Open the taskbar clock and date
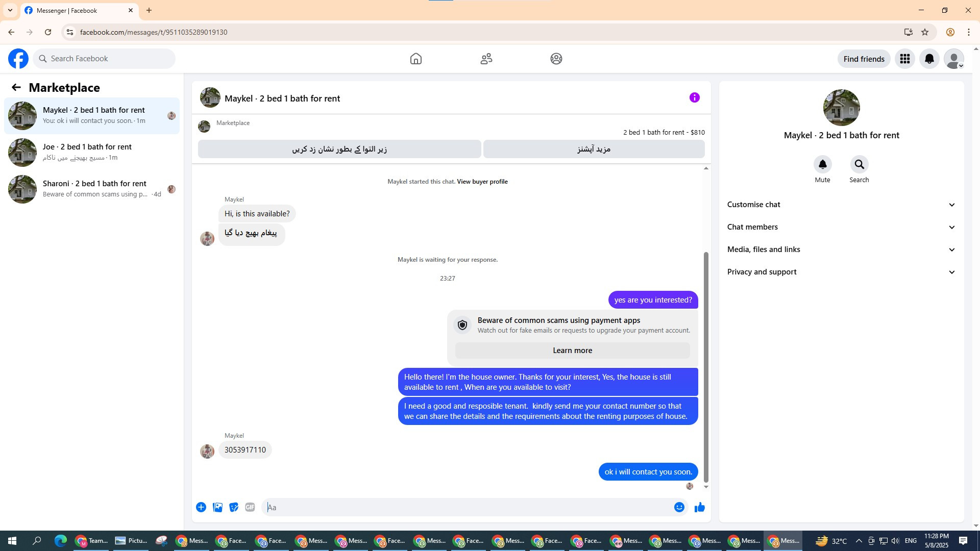 click(x=936, y=541)
